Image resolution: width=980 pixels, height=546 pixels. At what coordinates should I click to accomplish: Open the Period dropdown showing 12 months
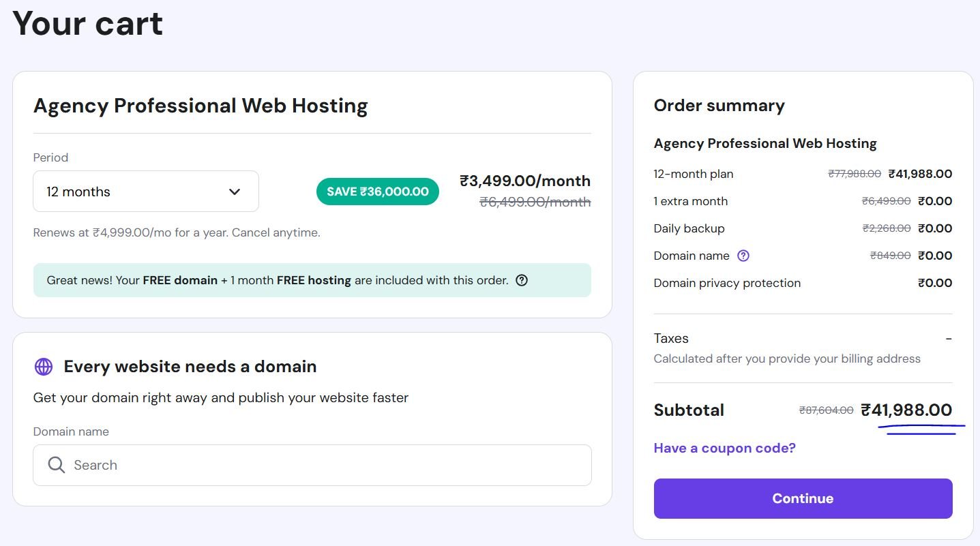pos(145,192)
